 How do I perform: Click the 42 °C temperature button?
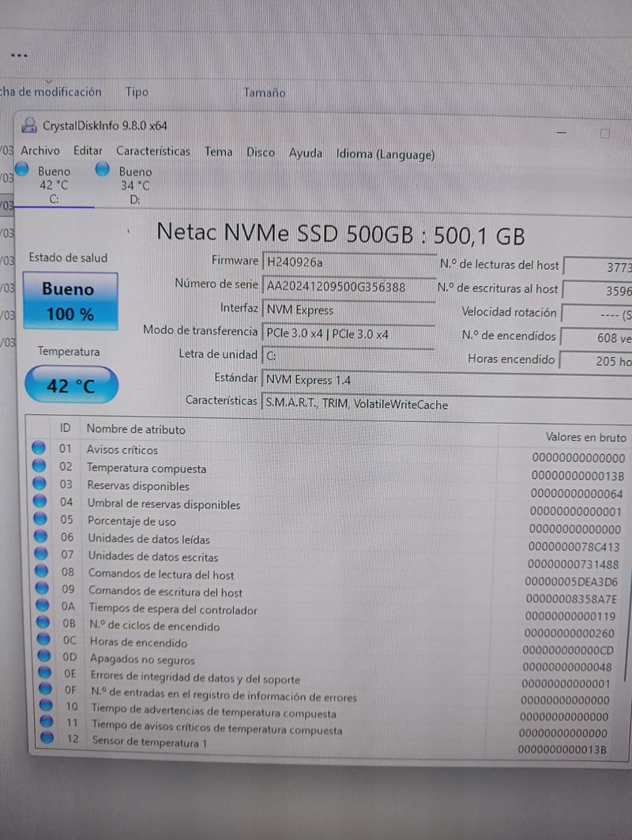point(70,385)
